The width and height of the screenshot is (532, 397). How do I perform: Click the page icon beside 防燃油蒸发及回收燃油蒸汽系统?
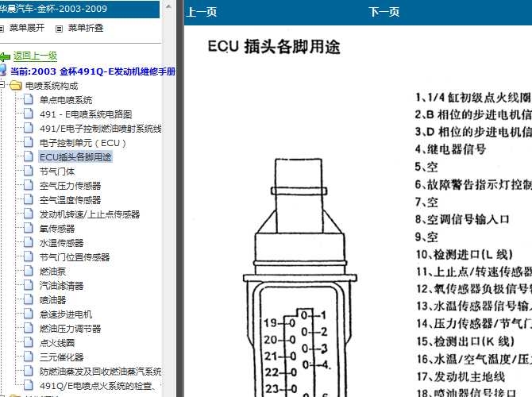[x=29, y=370]
